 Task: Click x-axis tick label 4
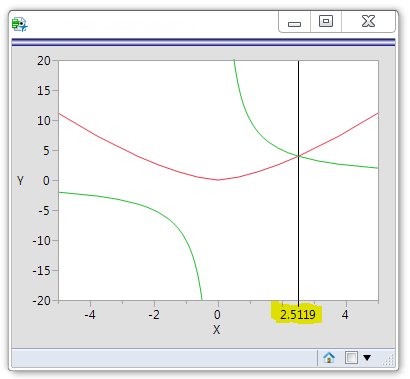[x=345, y=314]
